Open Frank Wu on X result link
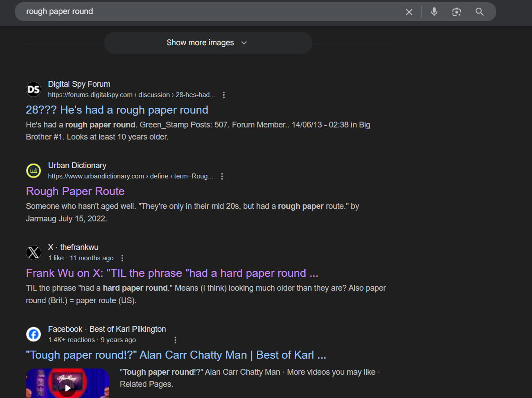532x398 pixels. 172,273
